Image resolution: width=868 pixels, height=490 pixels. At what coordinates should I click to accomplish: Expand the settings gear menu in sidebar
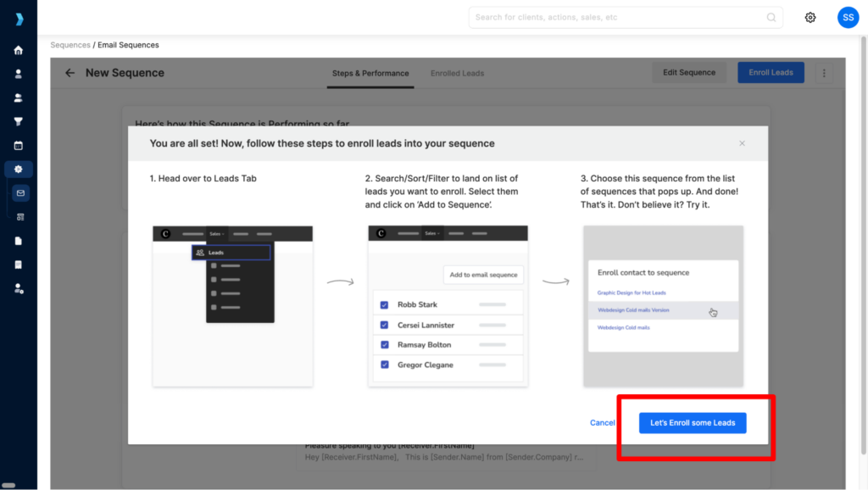click(x=17, y=169)
